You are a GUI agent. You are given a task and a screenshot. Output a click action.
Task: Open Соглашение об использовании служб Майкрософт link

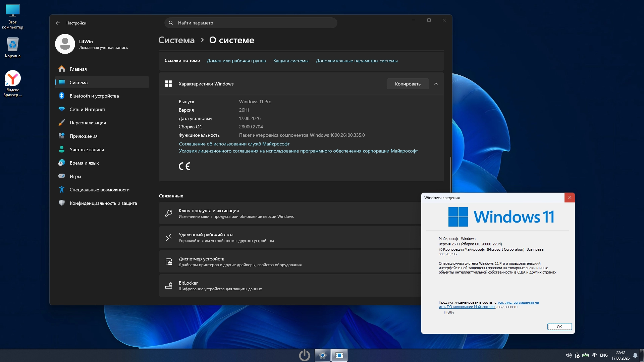point(234,144)
